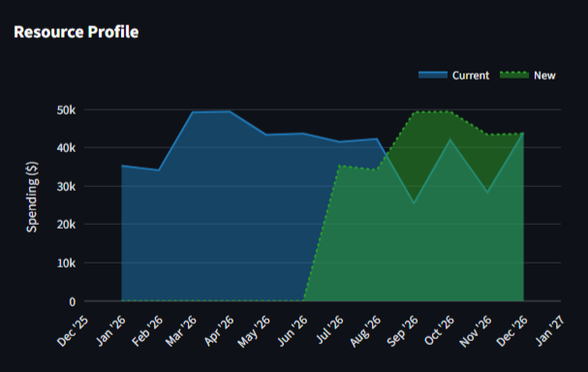Click the New dashed line point at Oct '26
588x372 pixels.
click(450, 111)
